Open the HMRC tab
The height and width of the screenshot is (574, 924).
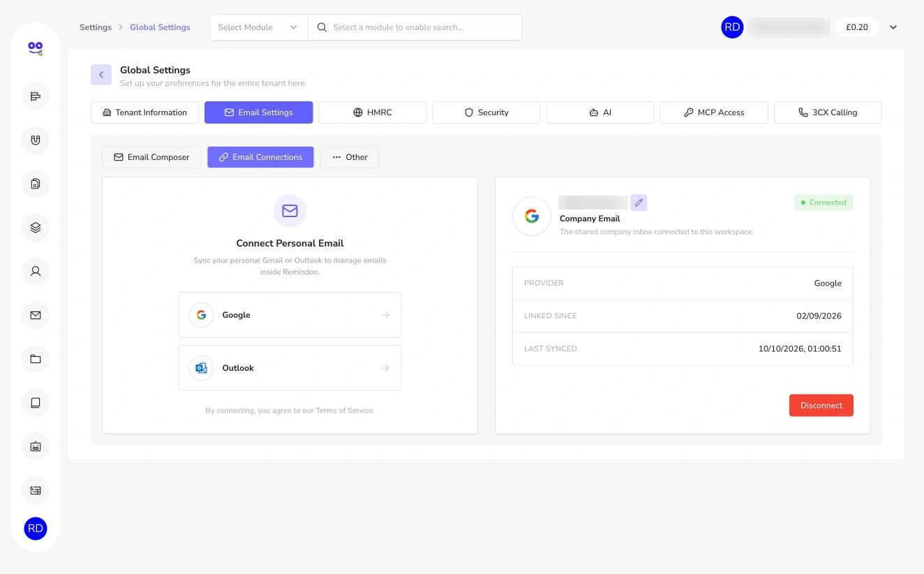[373, 112]
